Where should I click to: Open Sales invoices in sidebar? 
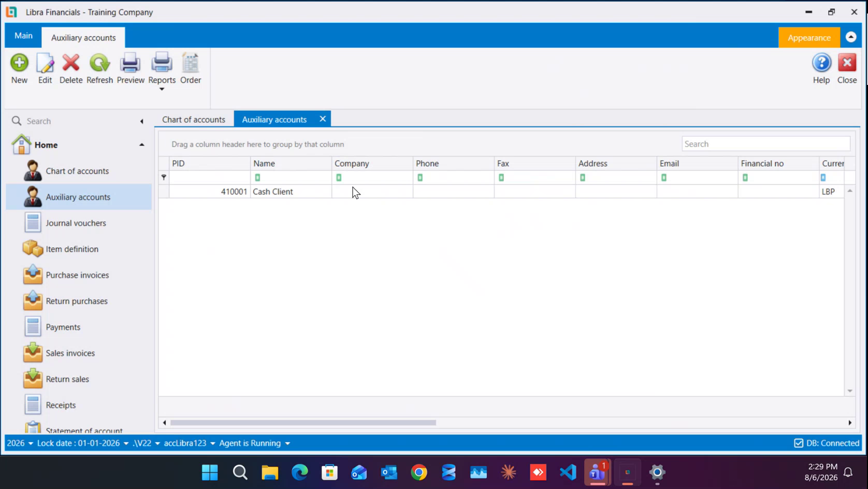tap(79, 353)
